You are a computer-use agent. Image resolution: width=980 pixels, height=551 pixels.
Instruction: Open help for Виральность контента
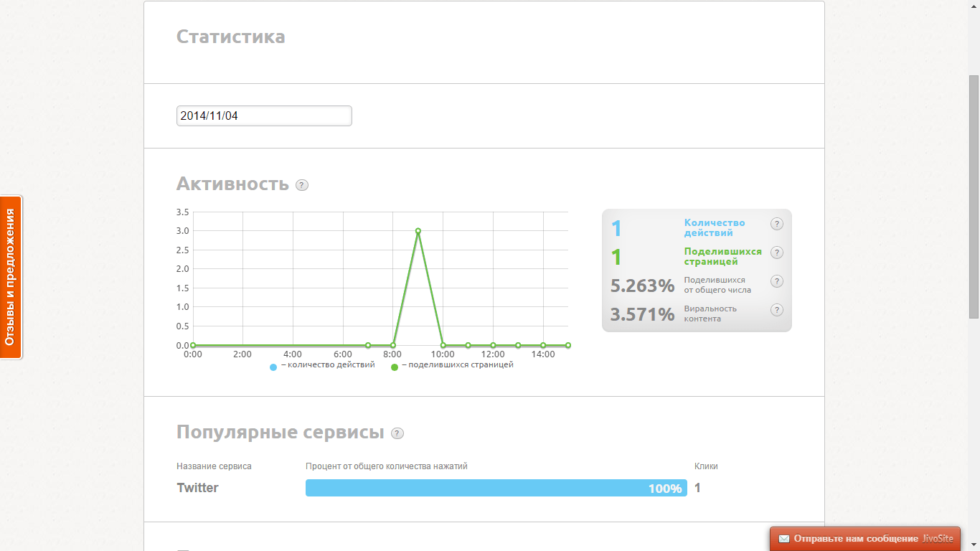tap(777, 310)
